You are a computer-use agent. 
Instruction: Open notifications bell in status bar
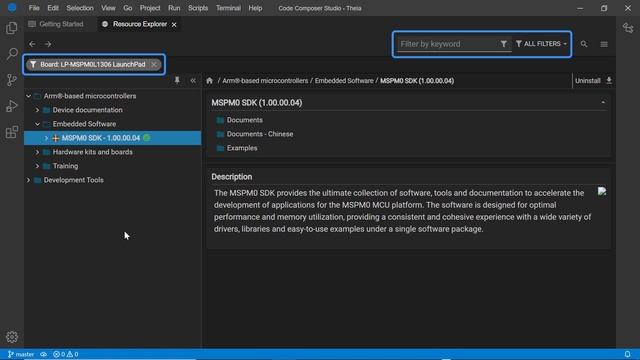click(x=627, y=354)
